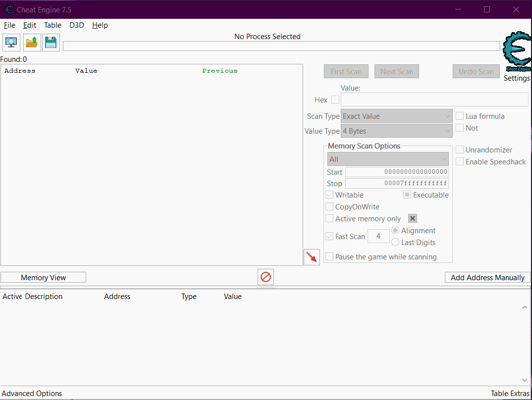Screen dimensions: 532x400
Task: Open the Value Type 4 Bytes dropdown
Action: coord(397,131)
